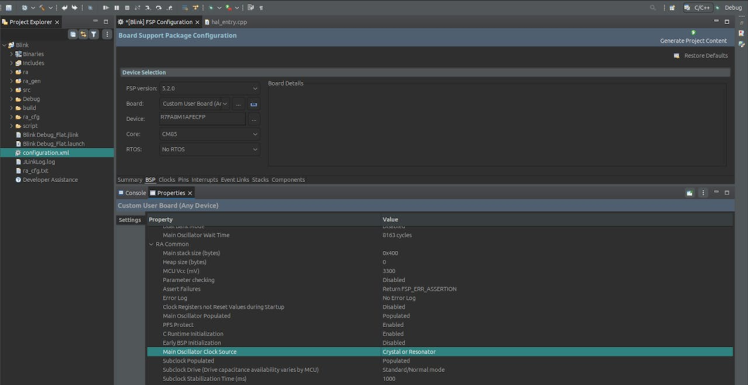Collapse the RA Common property group
Screen dimensions: 748x385
pyautogui.click(x=151, y=244)
